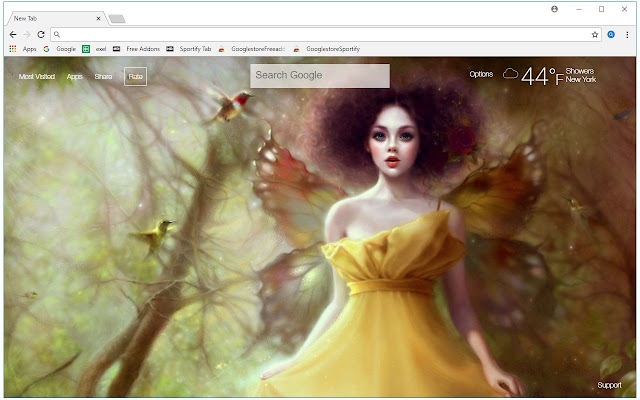Image resolution: width=640 pixels, height=400 pixels.
Task: Bookmark this page with star icon
Action: (595, 35)
